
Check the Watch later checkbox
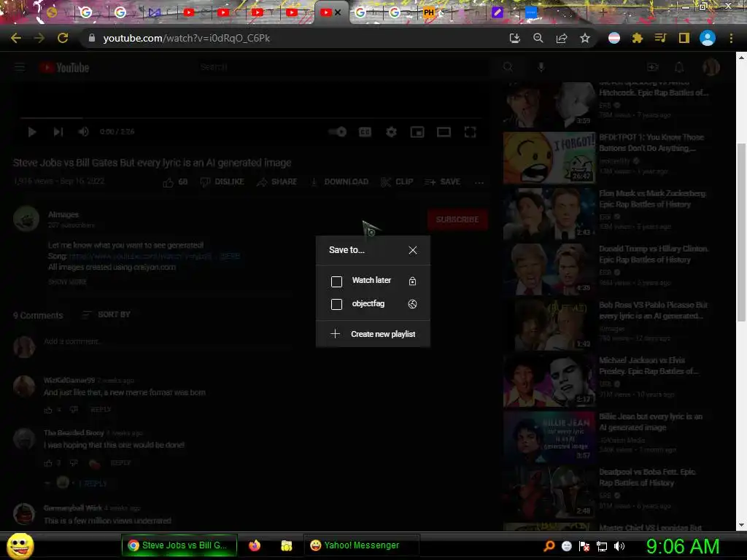click(x=336, y=281)
